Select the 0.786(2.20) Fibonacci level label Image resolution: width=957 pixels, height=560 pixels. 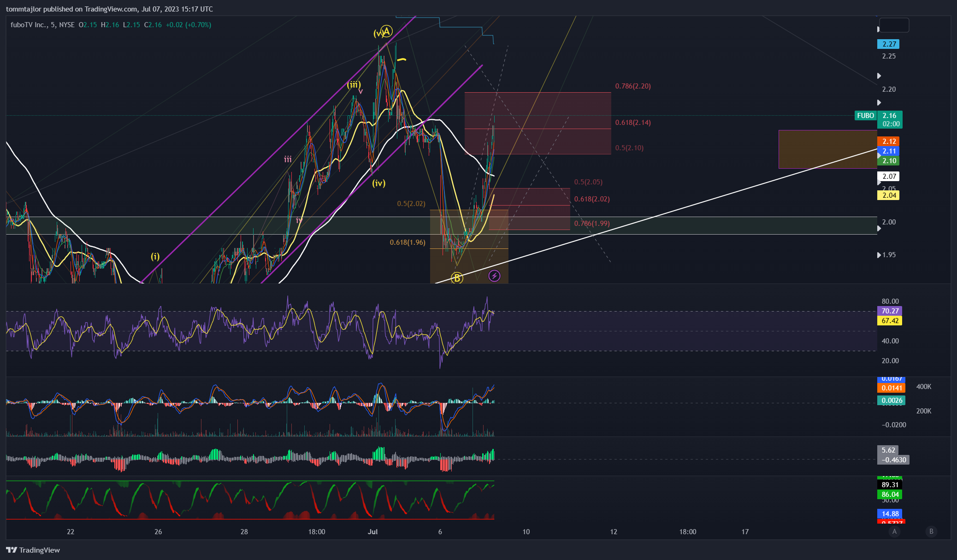pos(633,86)
